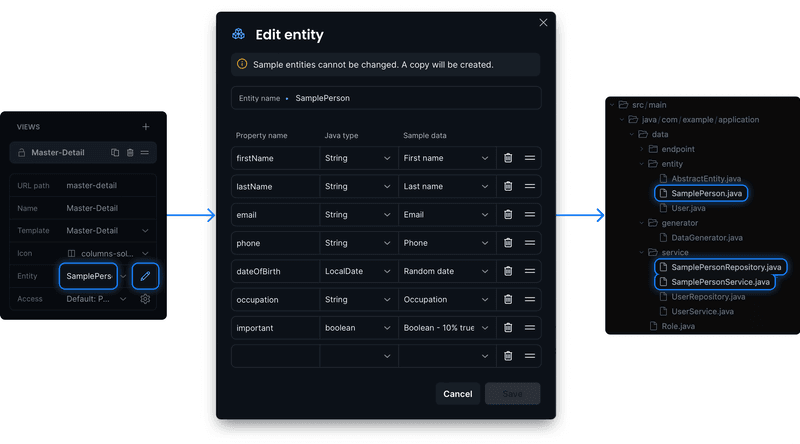The height and width of the screenshot is (444, 800).
Task: Grab the important row reorder handle
Action: [x=530, y=328]
